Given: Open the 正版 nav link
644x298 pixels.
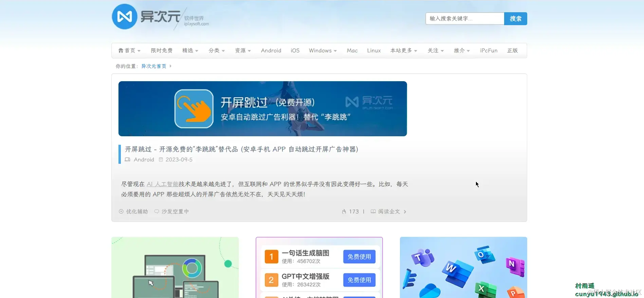Looking at the screenshot, I should coord(512,51).
